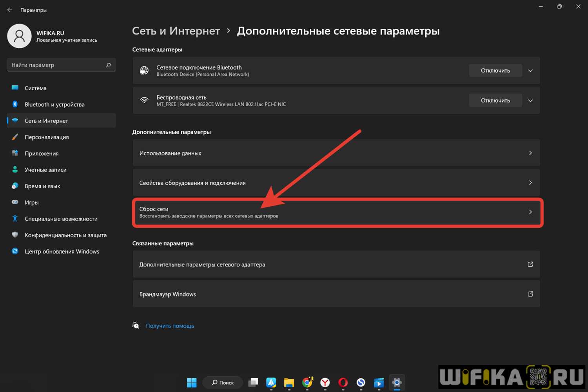
Task: Open Игры settings
Action: pyautogui.click(x=62, y=202)
